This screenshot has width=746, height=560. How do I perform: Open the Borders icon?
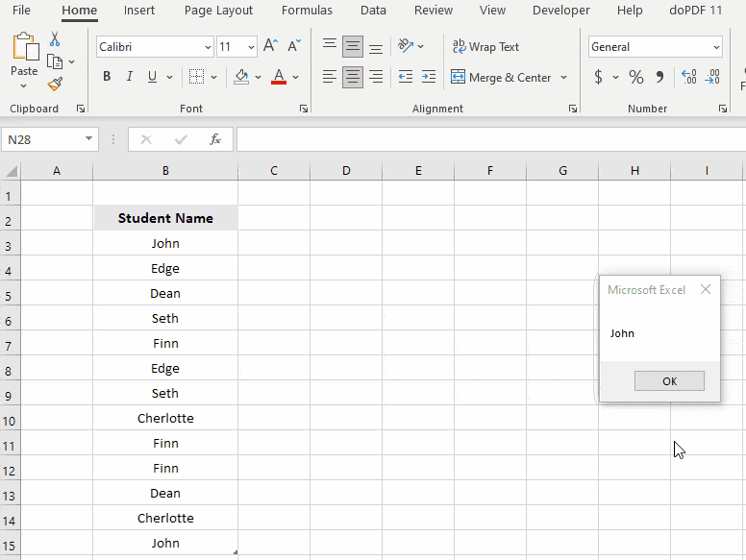[196, 77]
